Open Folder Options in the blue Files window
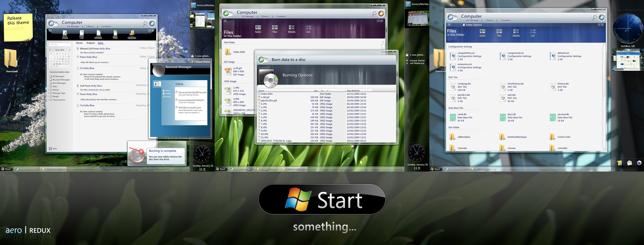 472,25
